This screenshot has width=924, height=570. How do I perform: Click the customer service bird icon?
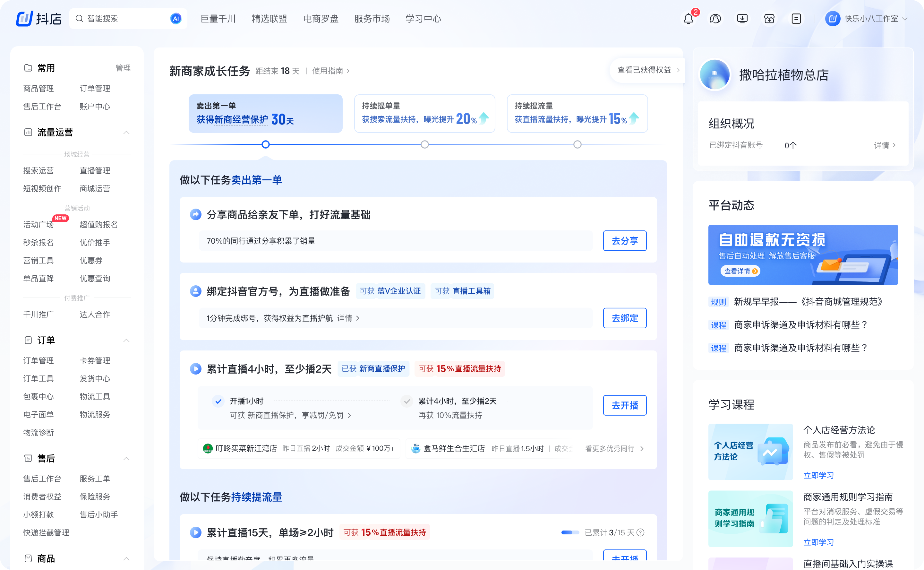point(715,19)
